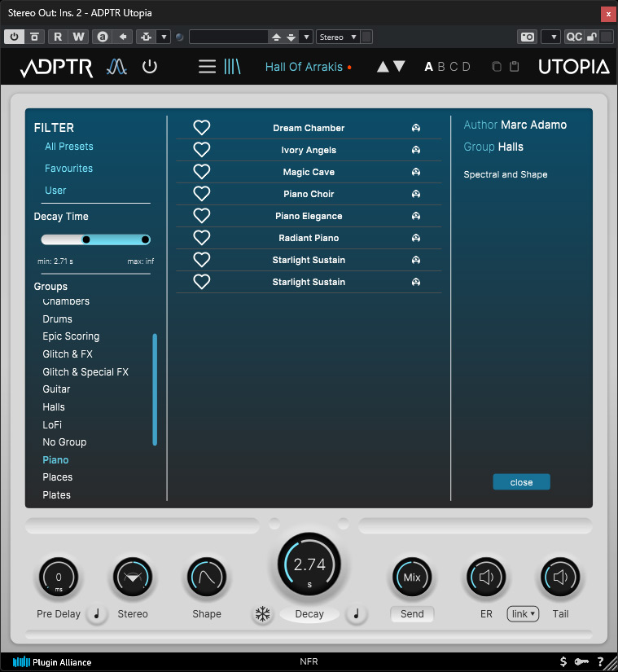
Task: Favourite the Radiant Piano preset heart
Action: click(x=202, y=237)
